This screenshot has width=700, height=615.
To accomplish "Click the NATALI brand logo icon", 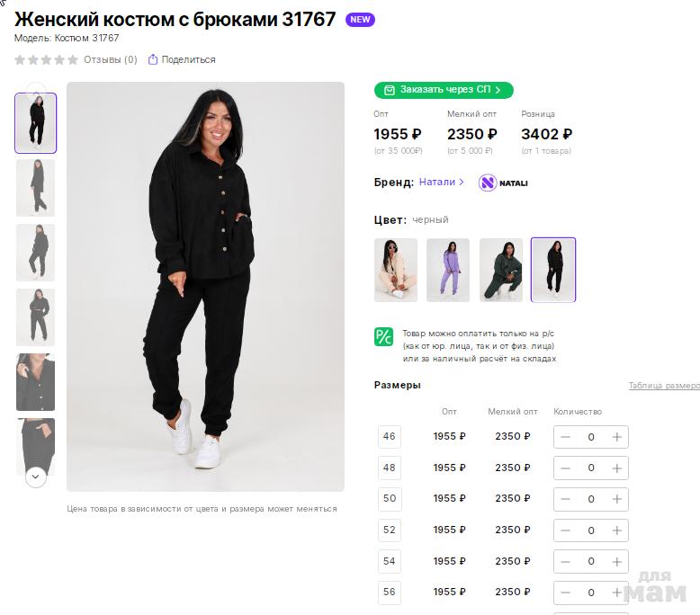I will point(488,183).
